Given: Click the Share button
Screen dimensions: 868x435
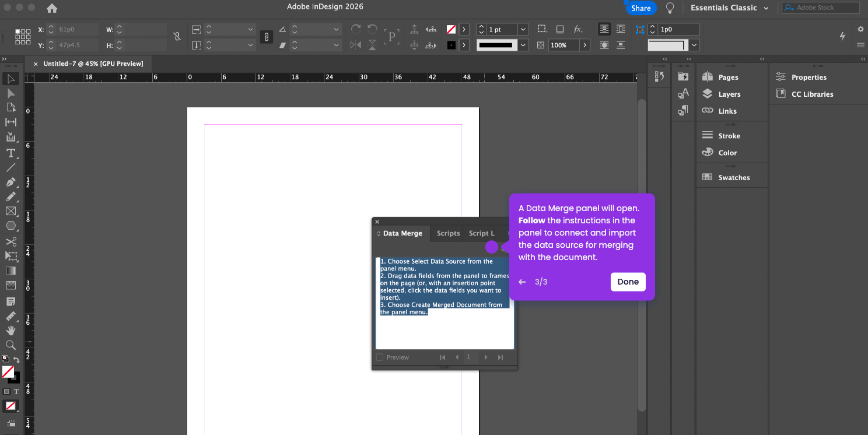Looking at the screenshot, I should click(640, 8).
